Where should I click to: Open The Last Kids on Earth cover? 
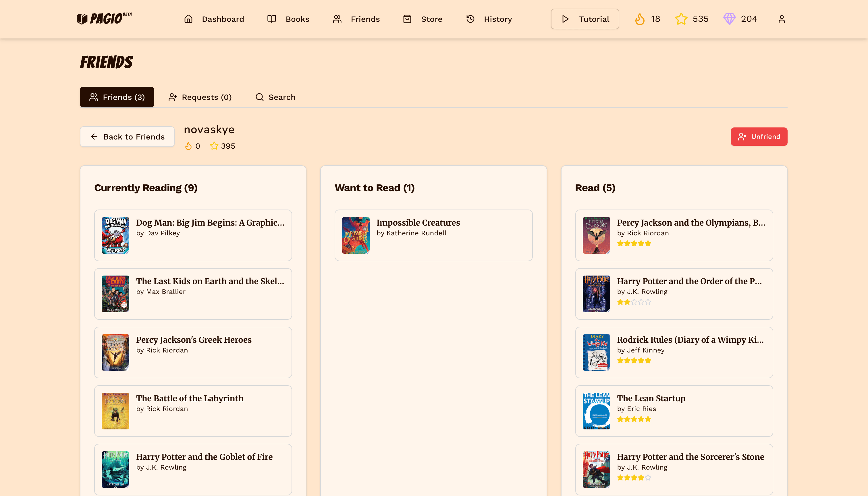point(115,294)
